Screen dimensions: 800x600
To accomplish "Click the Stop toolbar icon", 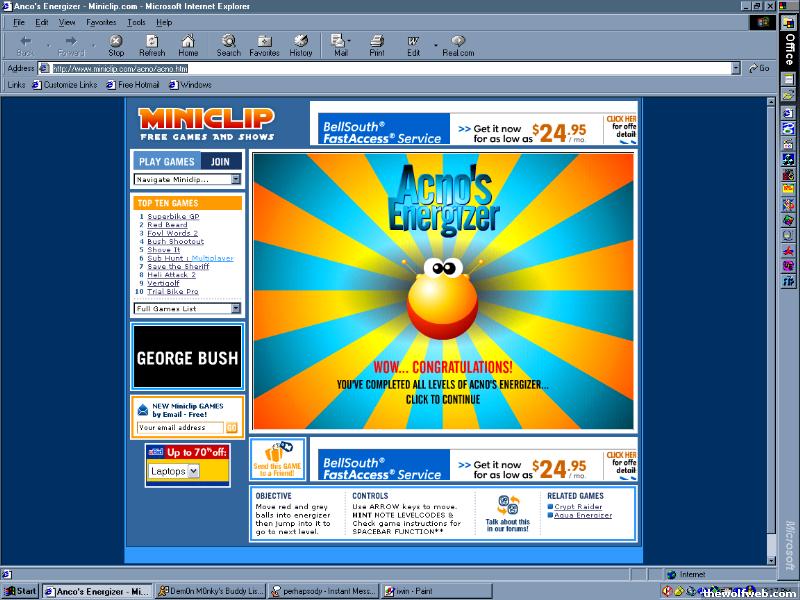I will pos(116,45).
